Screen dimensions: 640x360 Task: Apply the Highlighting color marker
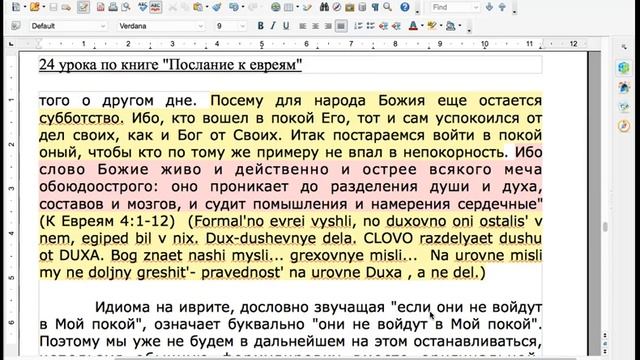click(431, 26)
